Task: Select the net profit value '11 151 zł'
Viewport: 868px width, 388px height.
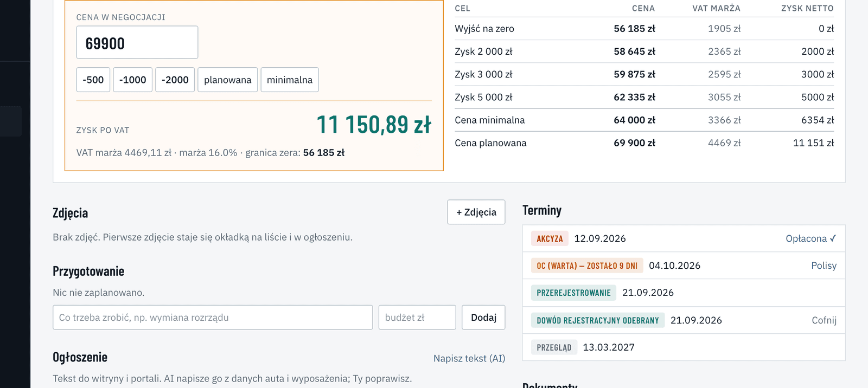Action: pyautogui.click(x=813, y=143)
